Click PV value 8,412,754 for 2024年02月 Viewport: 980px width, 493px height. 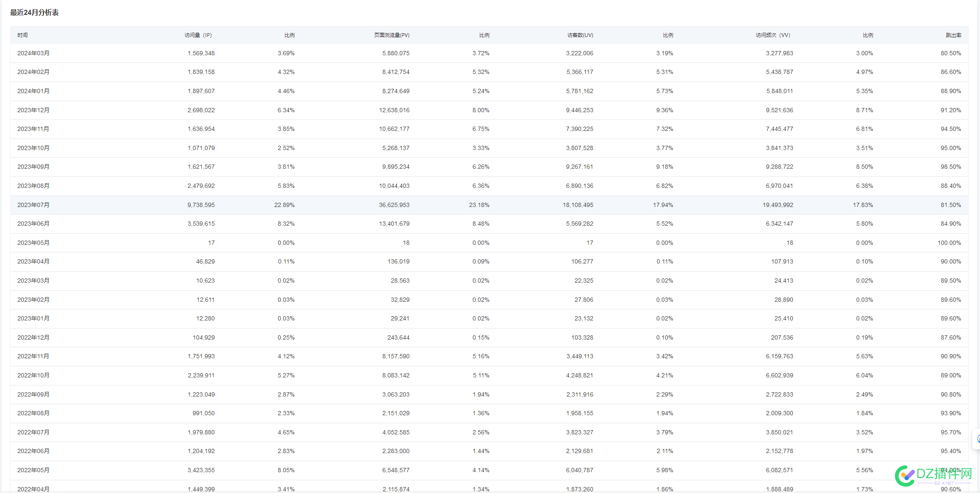tap(396, 72)
